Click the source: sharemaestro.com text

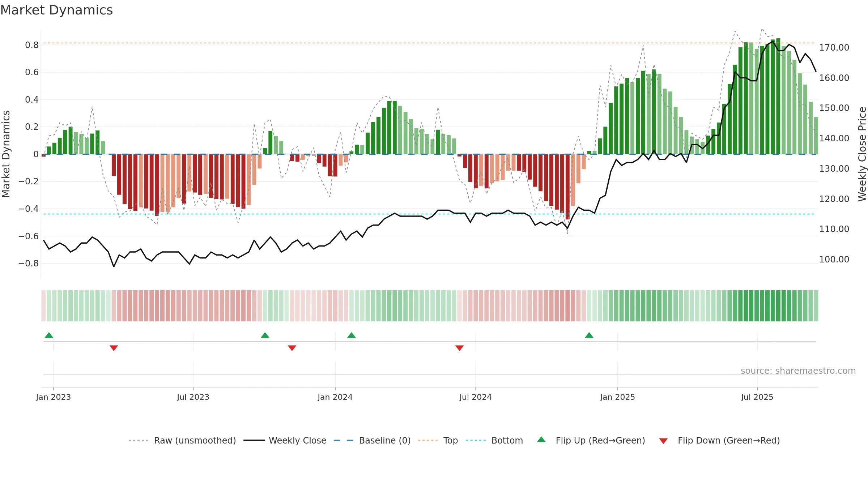click(798, 371)
